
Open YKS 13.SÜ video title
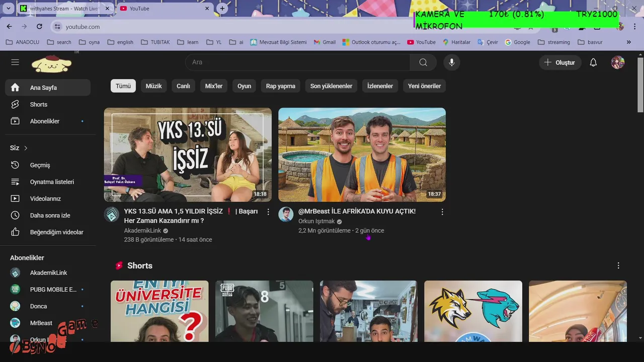point(191,216)
